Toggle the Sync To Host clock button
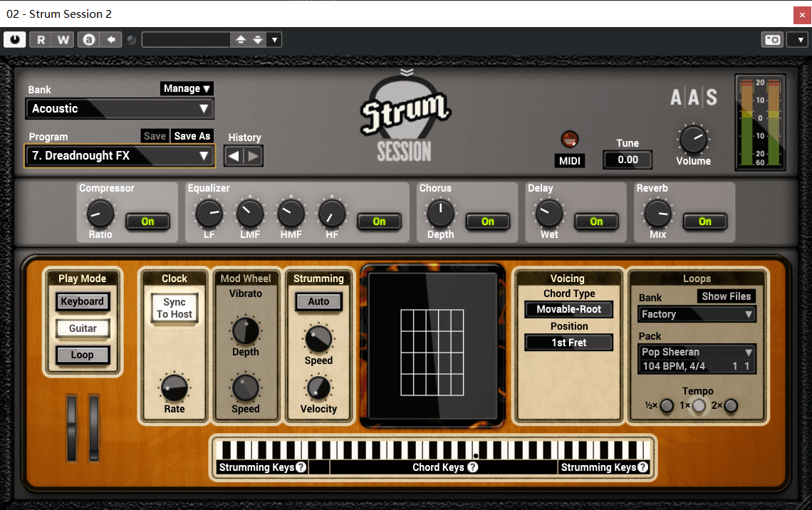The image size is (812, 510). 175,308
